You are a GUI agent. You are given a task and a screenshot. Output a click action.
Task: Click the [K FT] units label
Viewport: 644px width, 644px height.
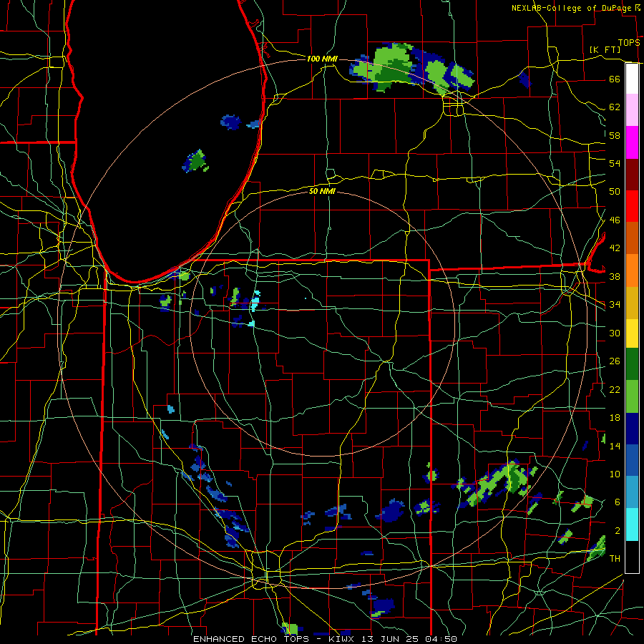click(605, 49)
